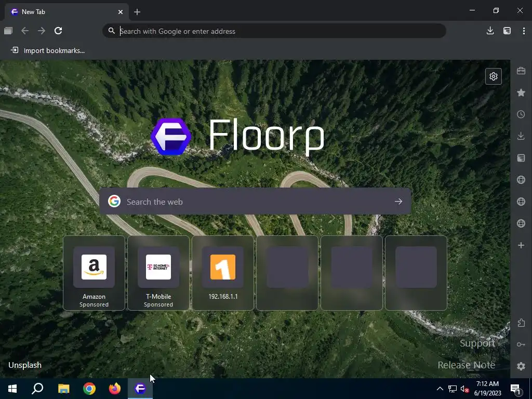Open the taskbar clock showing 7:12 AM
The height and width of the screenshot is (399, 532).
coord(487,389)
